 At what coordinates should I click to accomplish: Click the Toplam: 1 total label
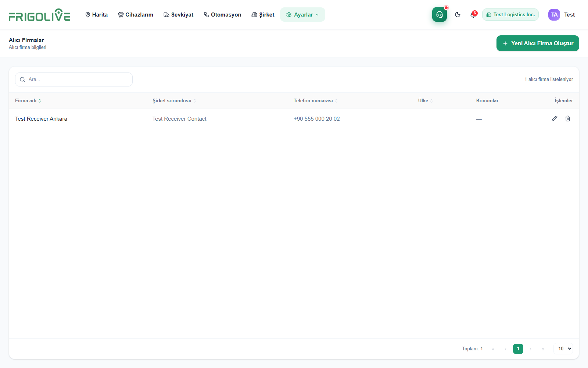473,349
